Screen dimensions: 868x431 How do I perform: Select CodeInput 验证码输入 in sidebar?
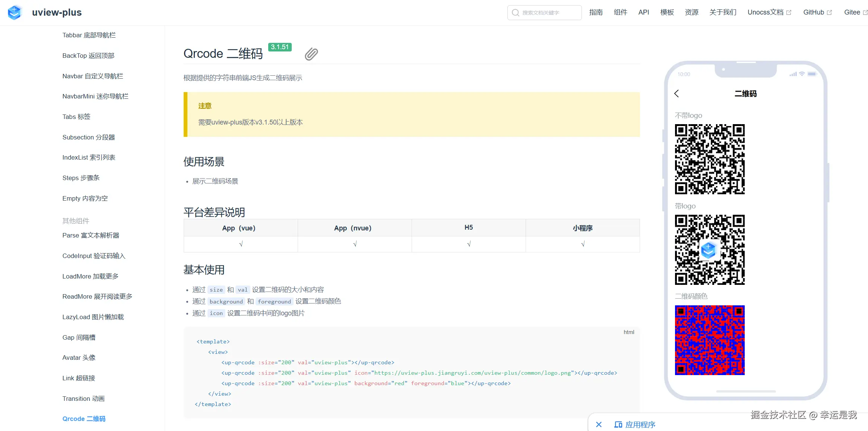click(94, 256)
